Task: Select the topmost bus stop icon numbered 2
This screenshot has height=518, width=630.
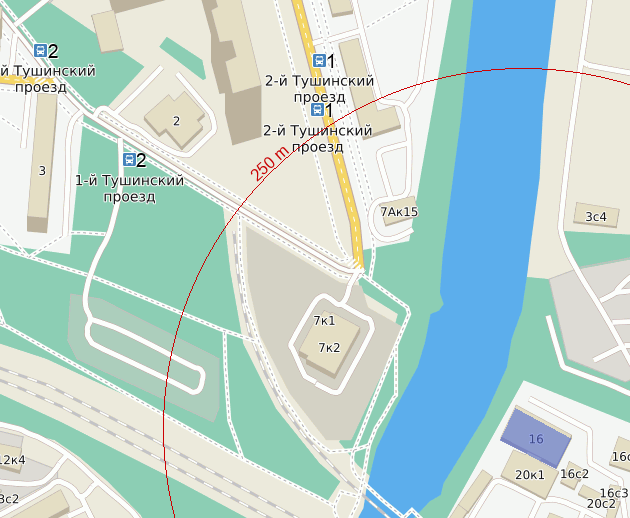Action: coord(40,51)
